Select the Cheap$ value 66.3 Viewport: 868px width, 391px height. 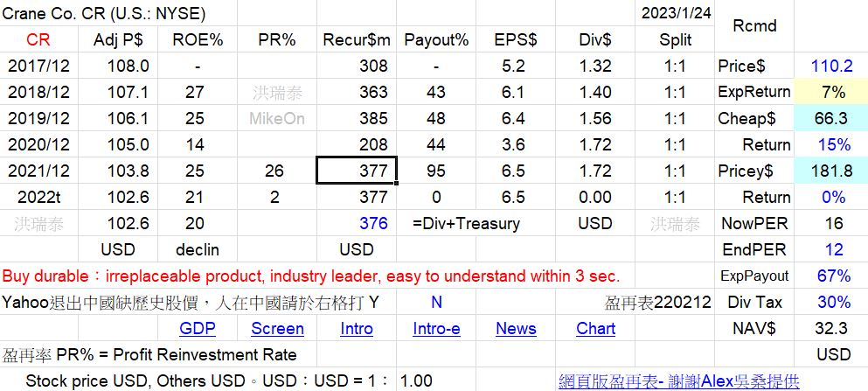click(x=831, y=118)
